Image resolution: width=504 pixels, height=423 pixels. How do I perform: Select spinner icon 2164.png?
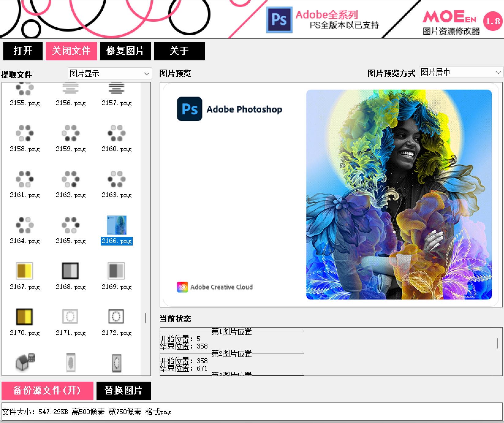point(25,231)
